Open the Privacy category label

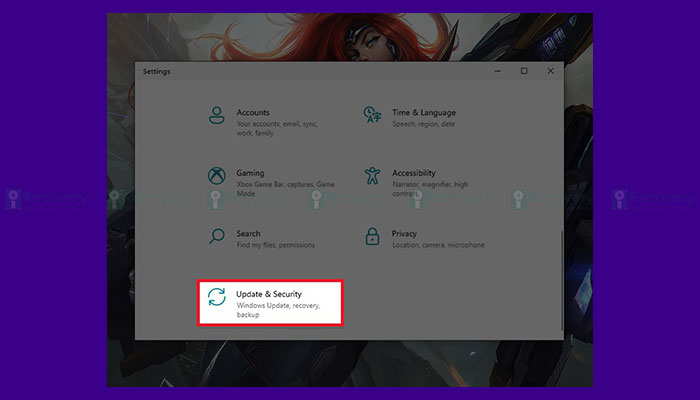pos(404,233)
